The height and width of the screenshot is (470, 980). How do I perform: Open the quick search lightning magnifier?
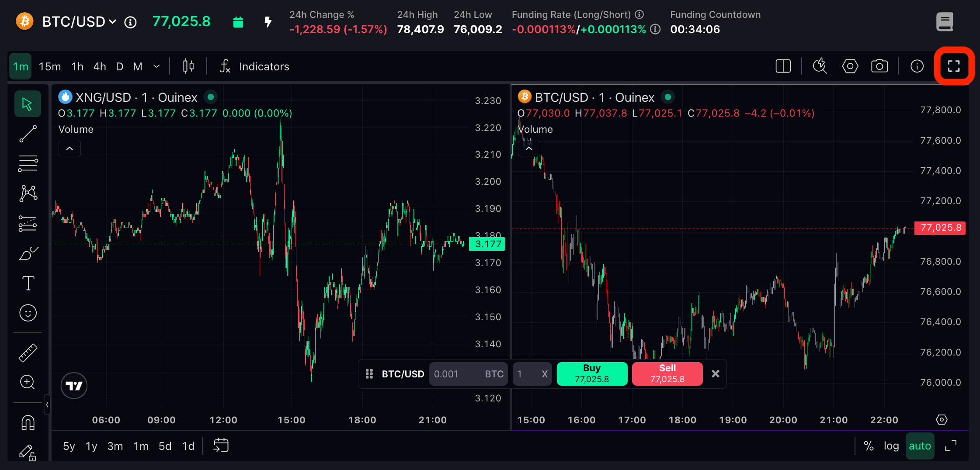[820, 66]
